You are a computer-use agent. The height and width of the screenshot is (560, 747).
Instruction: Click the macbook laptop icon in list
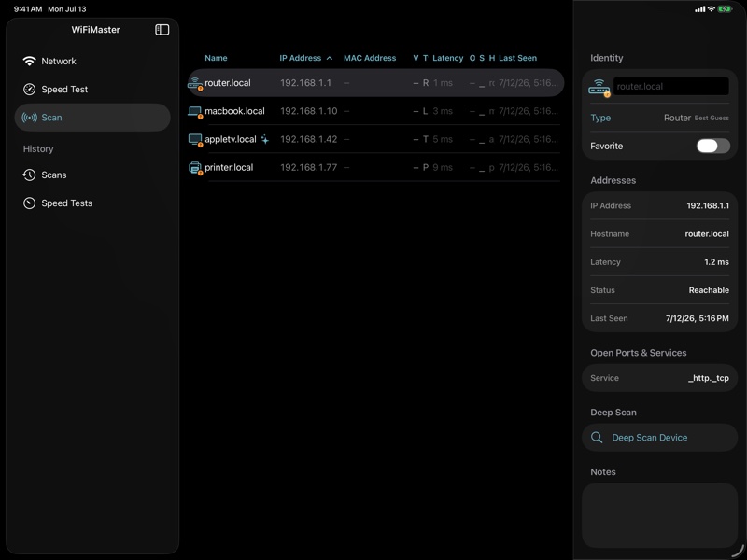[x=195, y=111]
